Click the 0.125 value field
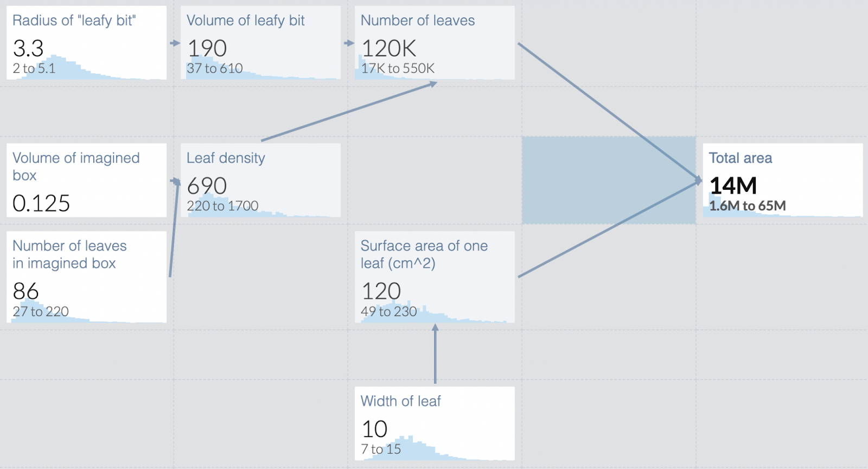Viewport: 868px width, 469px height. tap(41, 203)
